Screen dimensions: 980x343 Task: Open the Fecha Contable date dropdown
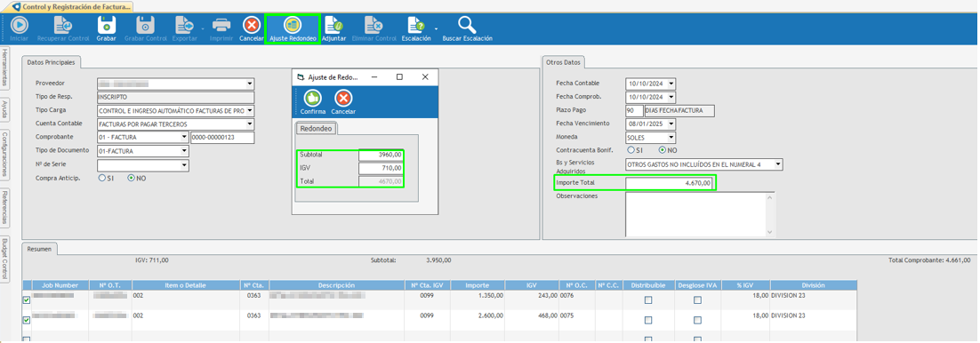tap(671, 84)
